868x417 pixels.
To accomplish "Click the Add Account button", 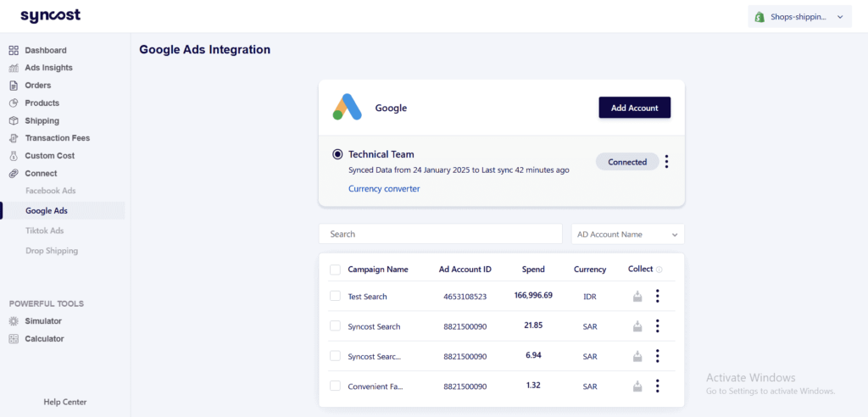I will [x=634, y=108].
